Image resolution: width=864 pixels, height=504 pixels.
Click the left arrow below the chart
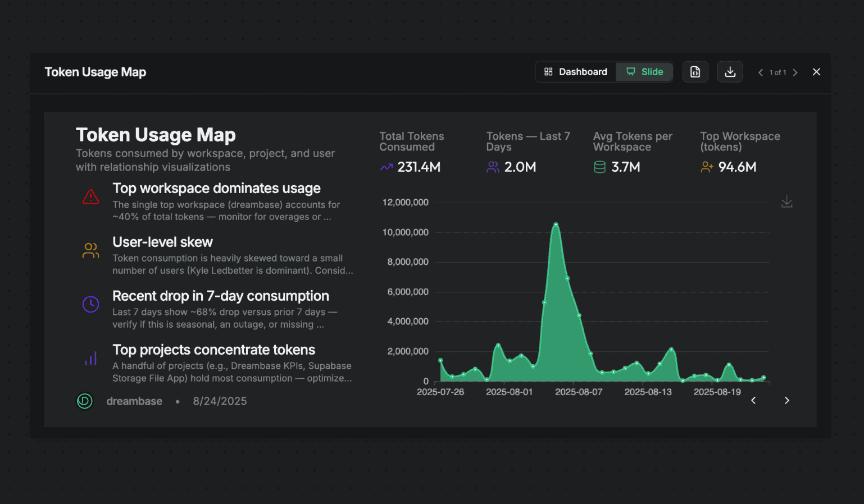753,400
